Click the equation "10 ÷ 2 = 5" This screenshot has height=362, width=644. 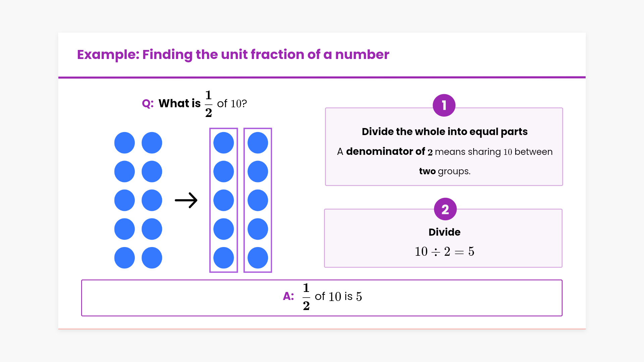point(444,251)
